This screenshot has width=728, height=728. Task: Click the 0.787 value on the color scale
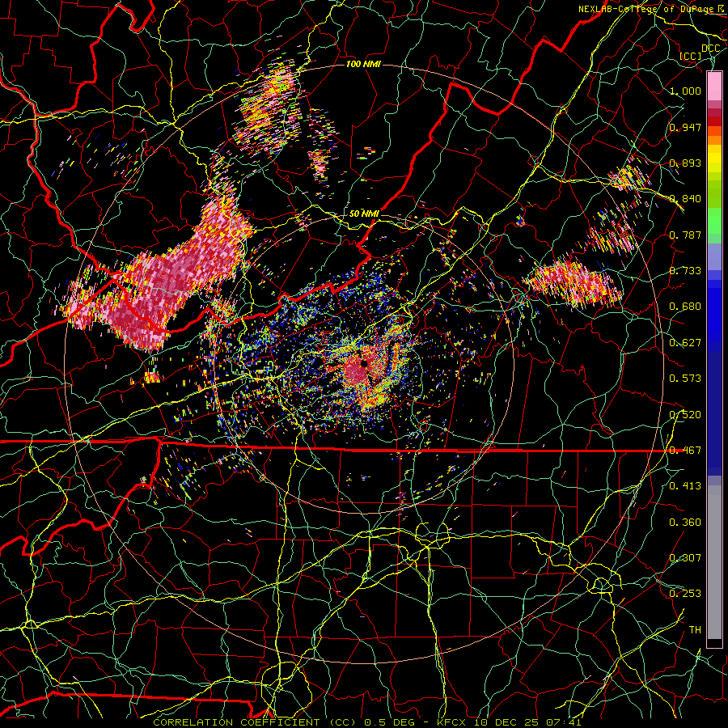coord(685,235)
